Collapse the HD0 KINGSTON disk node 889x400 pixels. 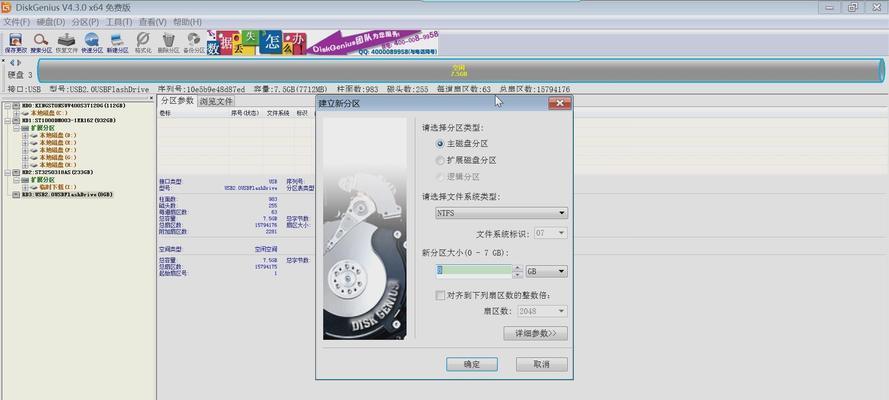(x=7, y=106)
